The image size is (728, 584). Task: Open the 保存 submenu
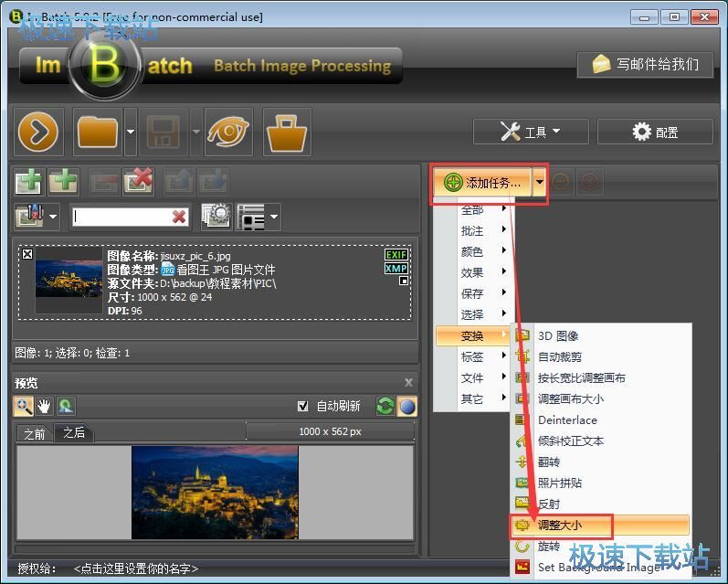point(473,293)
